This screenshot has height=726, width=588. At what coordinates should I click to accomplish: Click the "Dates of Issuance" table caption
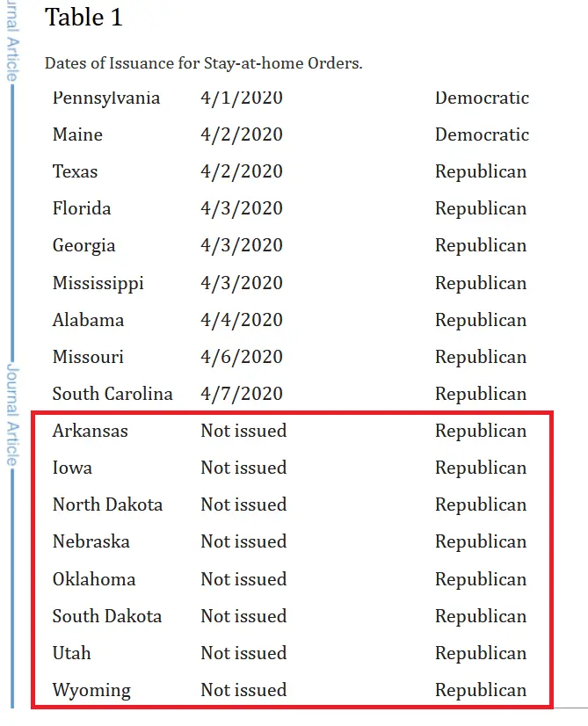203,63
